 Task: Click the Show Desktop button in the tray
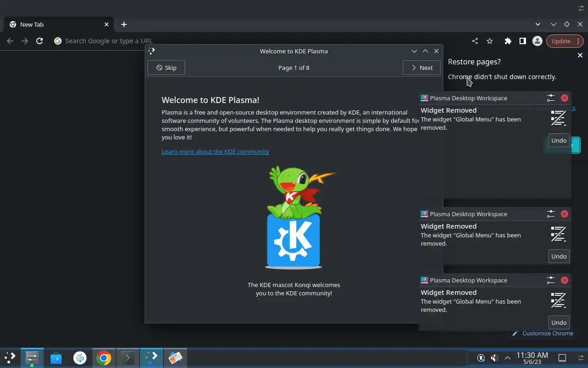(x=562, y=358)
